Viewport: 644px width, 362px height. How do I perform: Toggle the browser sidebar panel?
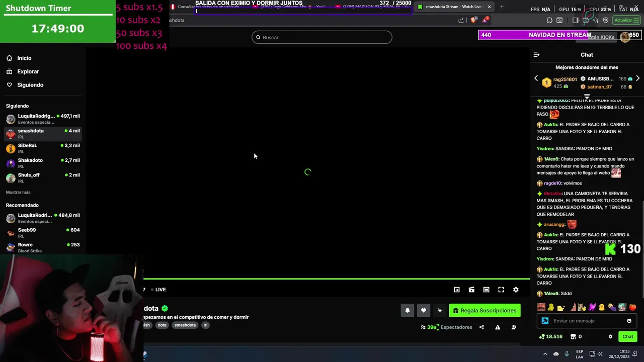(x=576, y=20)
